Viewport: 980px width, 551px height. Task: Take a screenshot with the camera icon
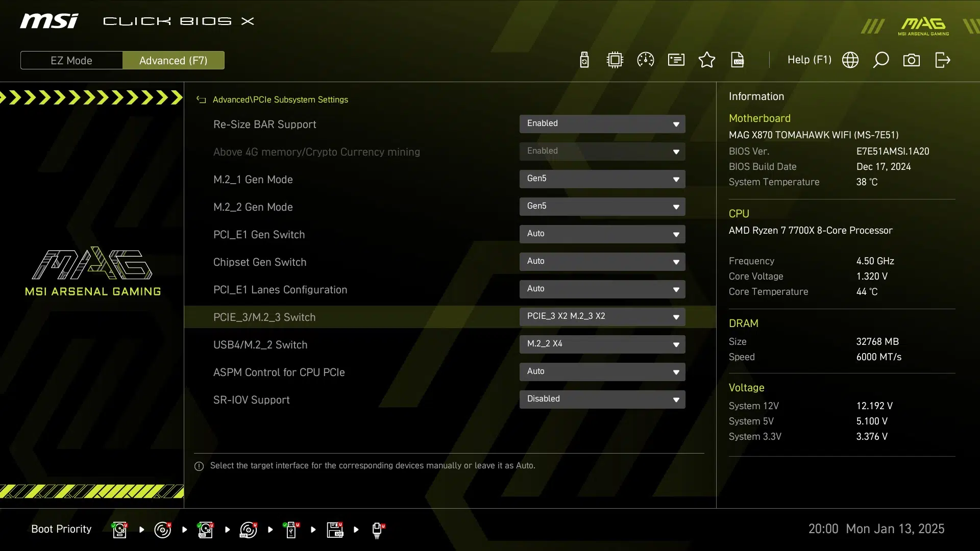coord(912,60)
